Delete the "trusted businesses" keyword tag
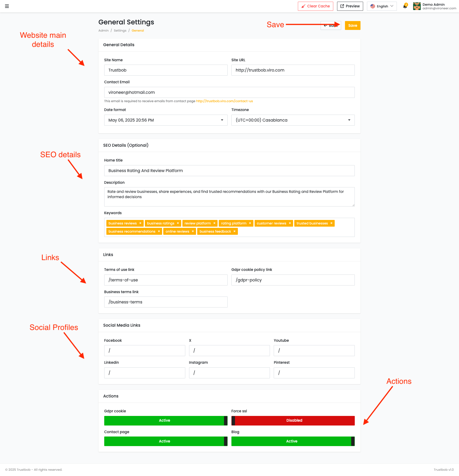This screenshot has height=476, width=459. click(331, 223)
